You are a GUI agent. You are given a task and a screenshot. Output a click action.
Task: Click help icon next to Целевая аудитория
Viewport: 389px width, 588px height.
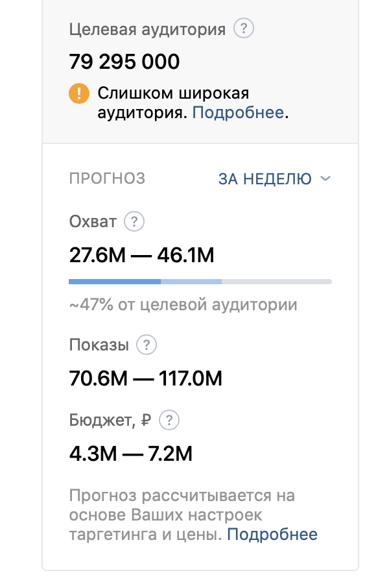click(x=244, y=29)
